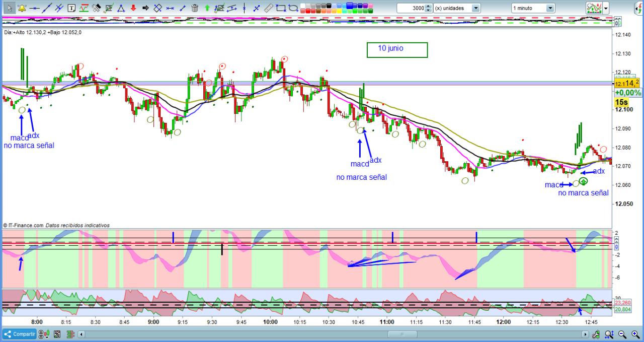This screenshot has height=342, width=644.
Task: Click the wrench chart settings icon
Action: click(596, 334)
